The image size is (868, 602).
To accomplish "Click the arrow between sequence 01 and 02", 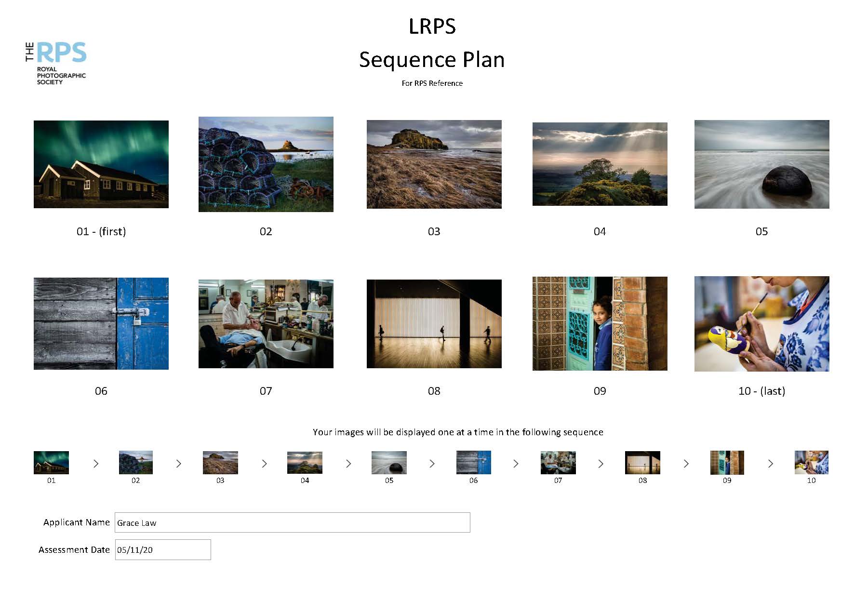I will (96, 464).
